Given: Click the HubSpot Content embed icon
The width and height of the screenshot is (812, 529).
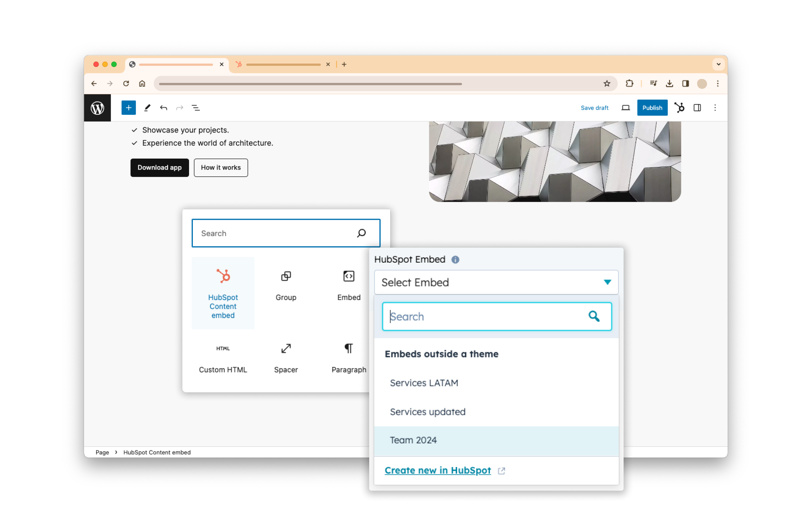Looking at the screenshot, I should pos(224,275).
